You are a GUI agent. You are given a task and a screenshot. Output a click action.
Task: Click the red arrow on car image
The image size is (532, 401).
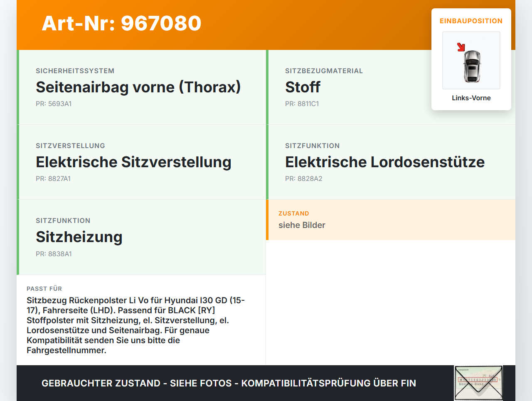coord(461,47)
